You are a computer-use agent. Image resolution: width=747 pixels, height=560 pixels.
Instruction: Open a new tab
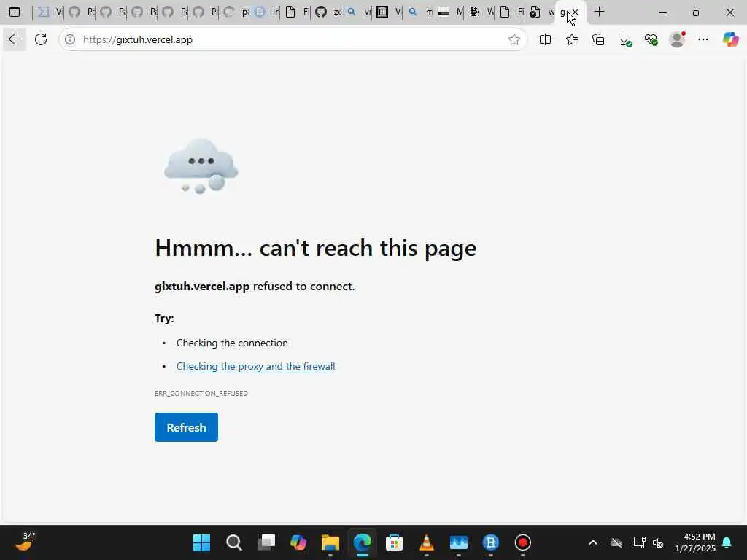click(600, 12)
